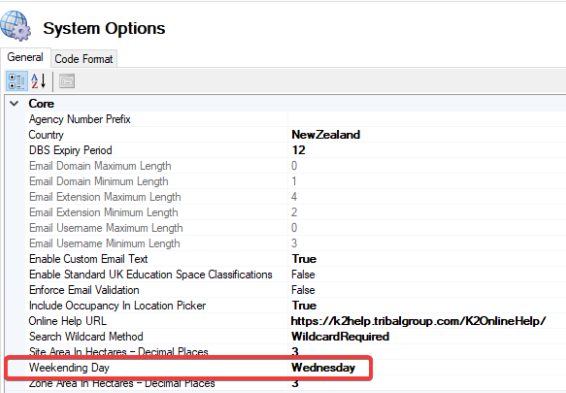Sort properties alphabetically with A-Z icon

point(38,81)
